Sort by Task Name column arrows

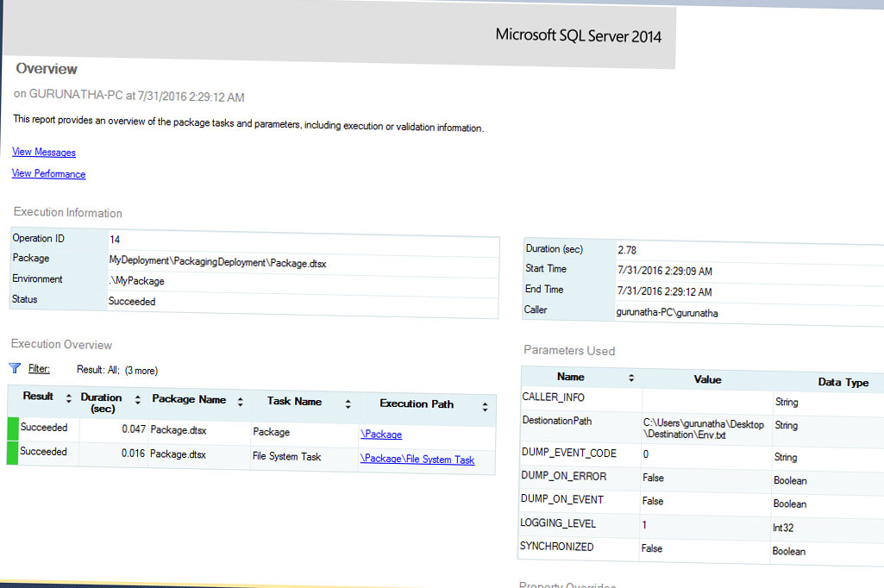coord(348,403)
